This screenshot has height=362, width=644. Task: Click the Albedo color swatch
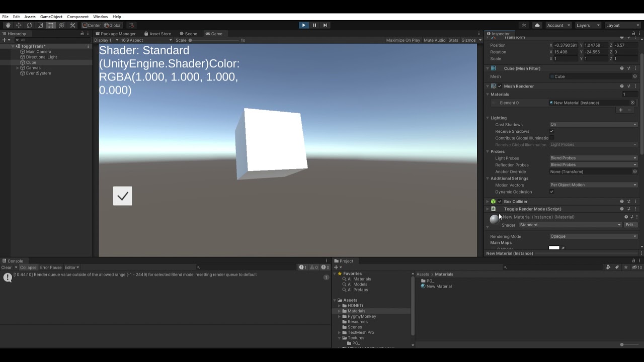[x=554, y=247]
